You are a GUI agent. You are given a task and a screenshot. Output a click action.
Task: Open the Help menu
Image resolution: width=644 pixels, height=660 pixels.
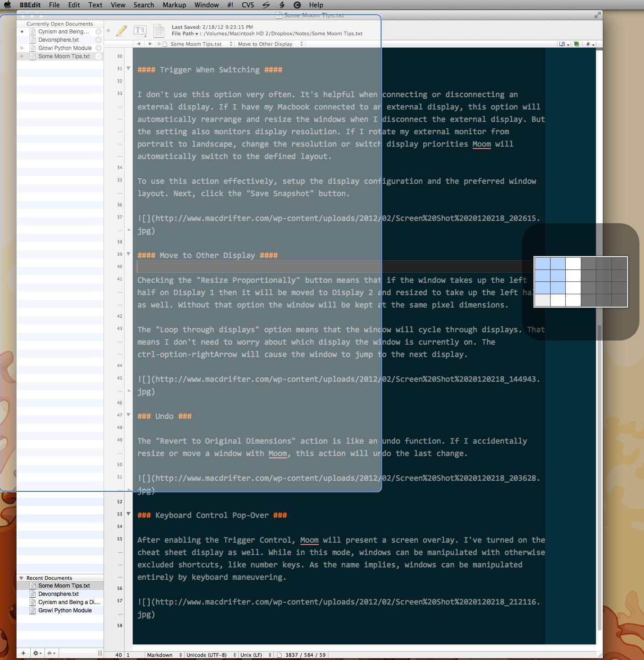316,5
